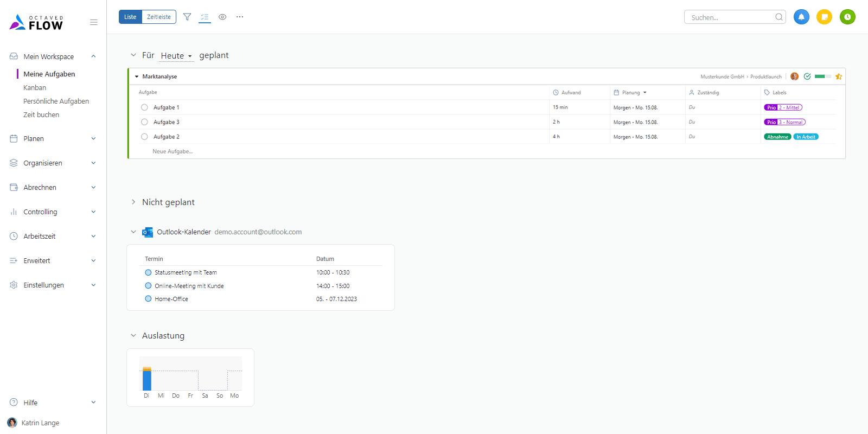This screenshot has height=434, width=868.
Task: Click the Abnahme label on Aufgabe 2
Action: pos(777,137)
